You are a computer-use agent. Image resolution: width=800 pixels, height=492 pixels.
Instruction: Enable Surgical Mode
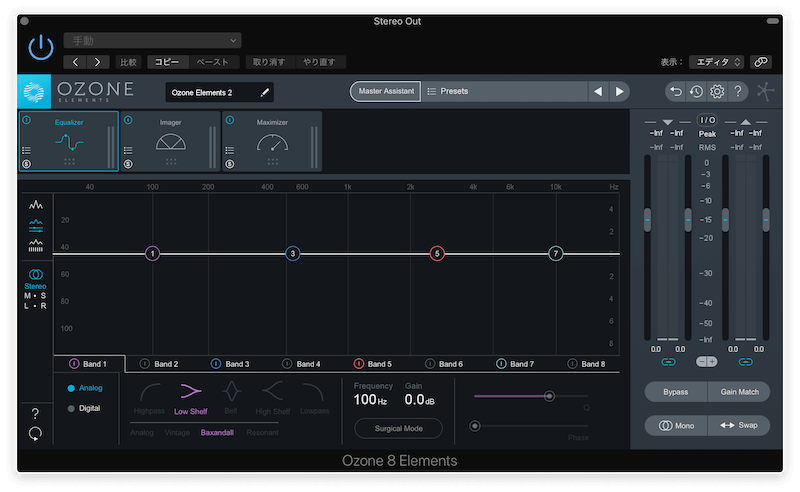398,429
